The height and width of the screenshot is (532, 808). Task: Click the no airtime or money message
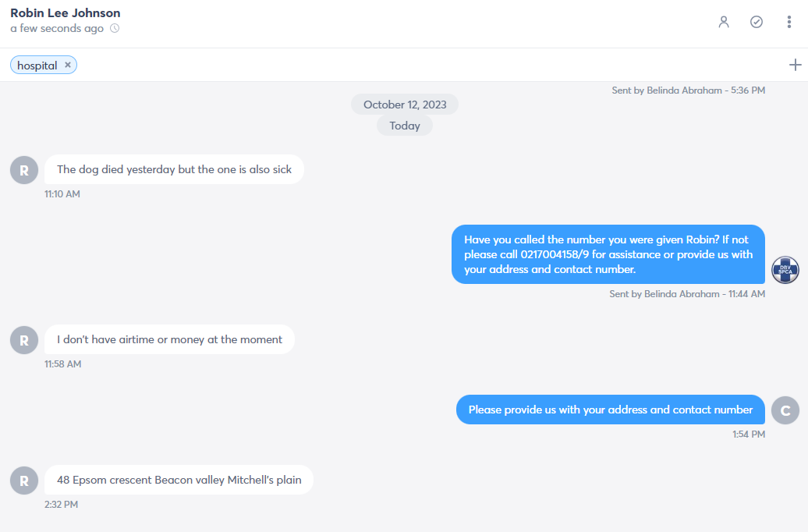point(169,339)
